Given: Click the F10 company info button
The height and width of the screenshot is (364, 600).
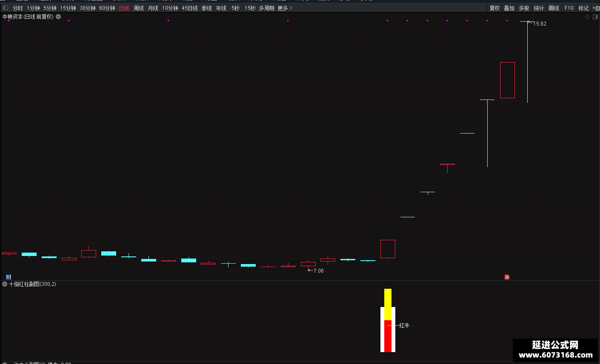Looking at the screenshot, I should click(569, 8).
